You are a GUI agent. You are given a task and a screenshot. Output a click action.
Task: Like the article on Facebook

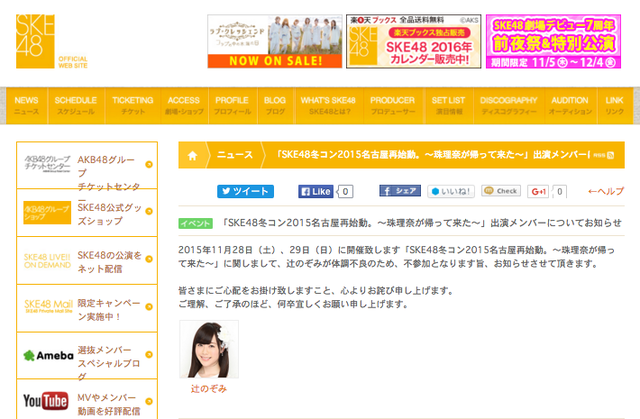coord(316,191)
